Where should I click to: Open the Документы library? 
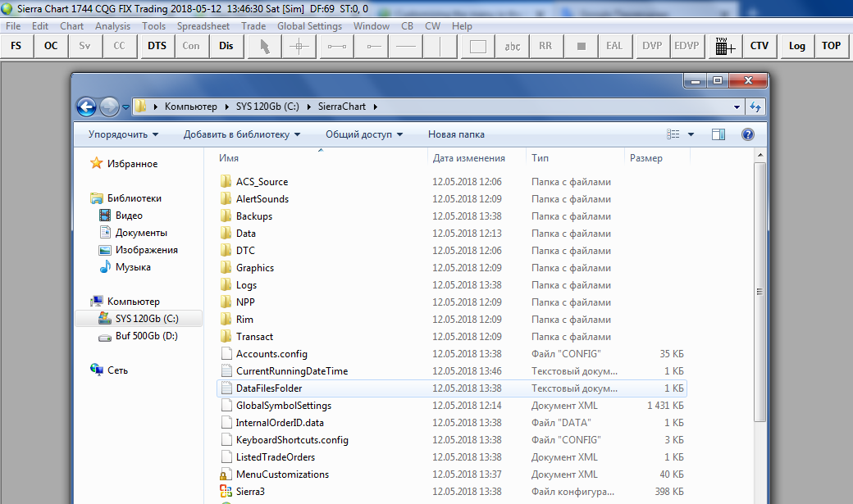141,233
